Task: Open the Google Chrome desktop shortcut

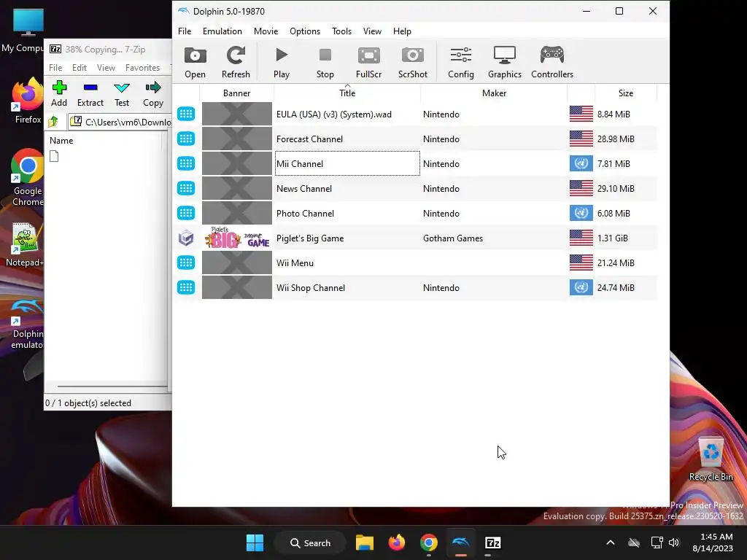Action: click(28, 177)
